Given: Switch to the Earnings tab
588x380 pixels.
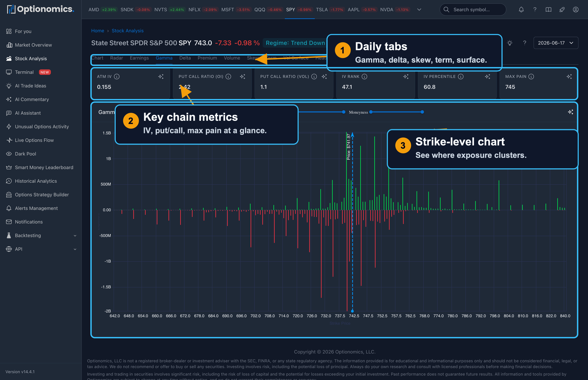Looking at the screenshot, I should tap(139, 58).
